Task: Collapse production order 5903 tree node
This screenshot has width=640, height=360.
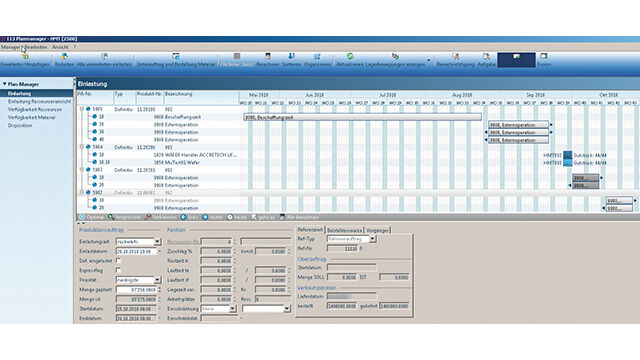Action: 82,170
